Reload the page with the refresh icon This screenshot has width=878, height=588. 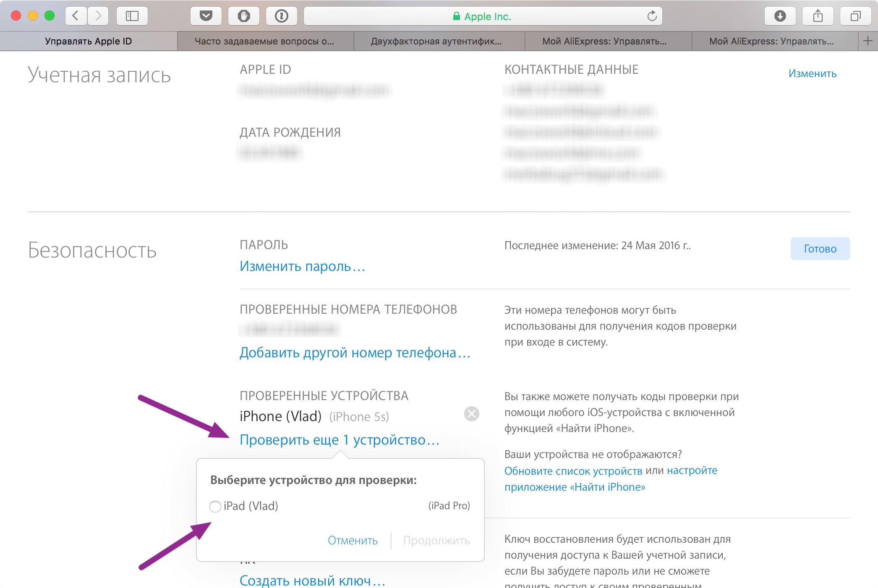(x=652, y=16)
